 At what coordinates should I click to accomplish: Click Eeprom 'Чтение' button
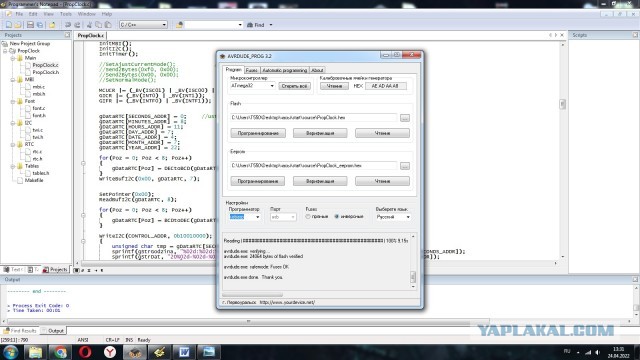tap(382, 181)
